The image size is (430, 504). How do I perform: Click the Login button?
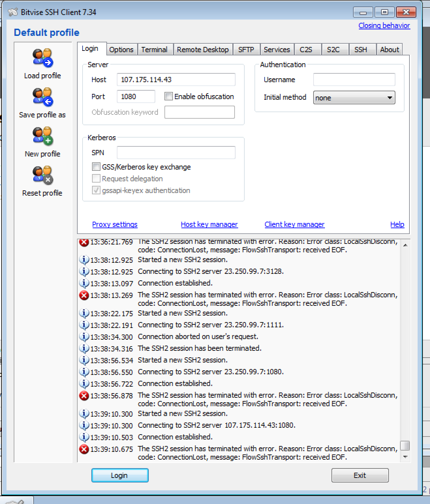click(x=120, y=475)
